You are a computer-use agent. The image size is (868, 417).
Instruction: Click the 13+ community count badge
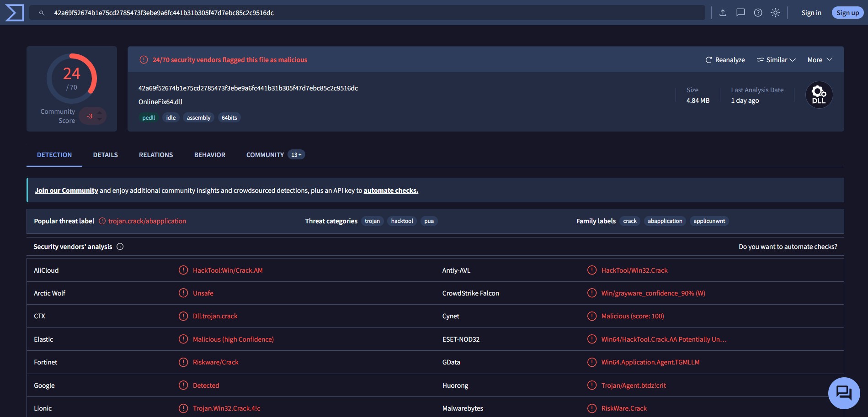point(296,155)
